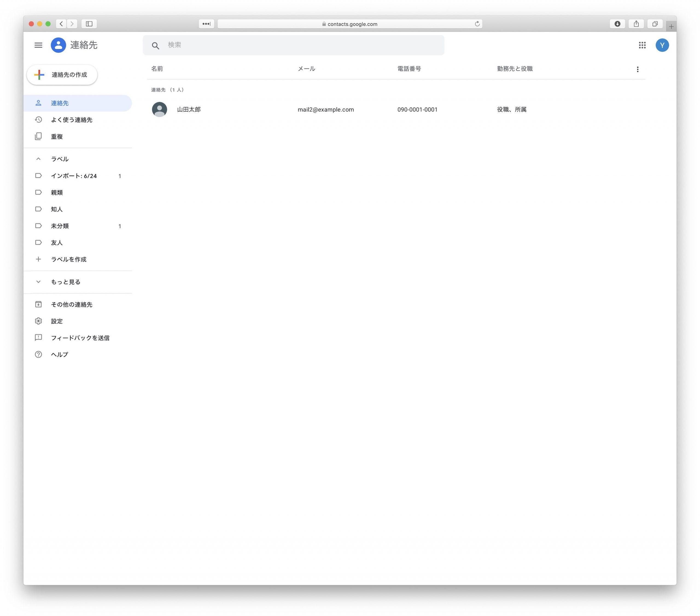The image size is (700, 616).
Task: Click Safari's downloads icon
Action: point(617,24)
